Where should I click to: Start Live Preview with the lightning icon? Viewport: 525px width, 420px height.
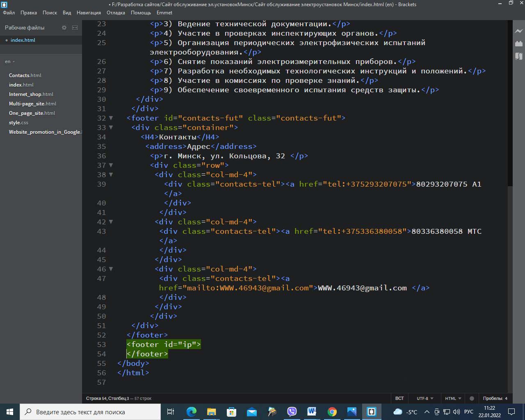[x=518, y=31]
